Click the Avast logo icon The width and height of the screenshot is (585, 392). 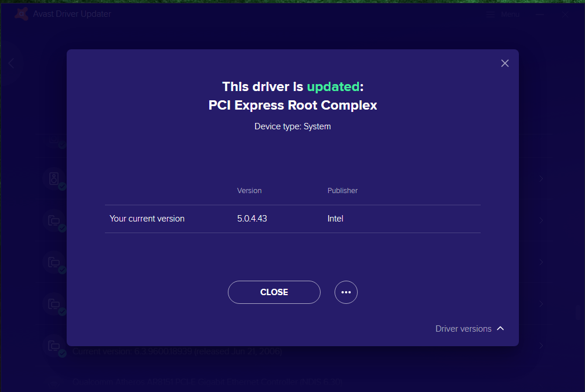(21, 14)
